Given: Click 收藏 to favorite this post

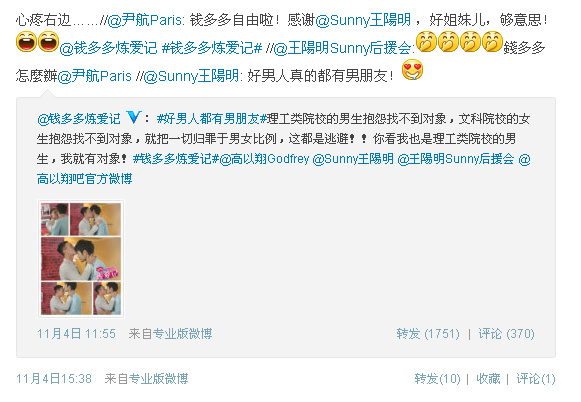Looking at the screenshot, I should [x=488, y=379].
